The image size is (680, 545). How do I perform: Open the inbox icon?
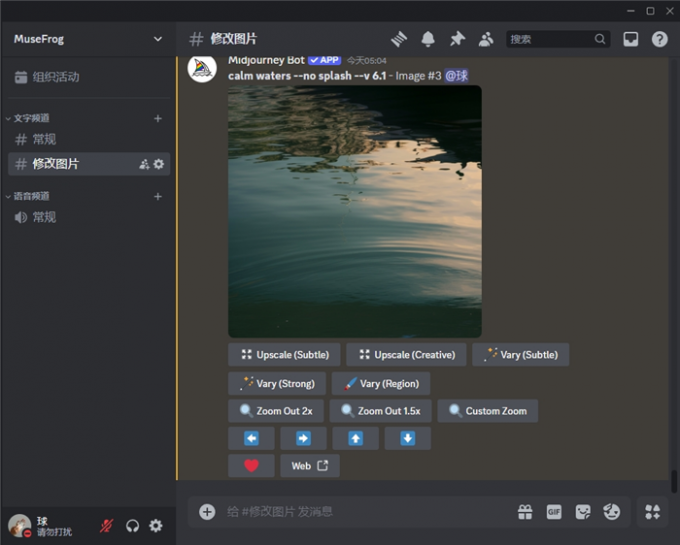631,39
